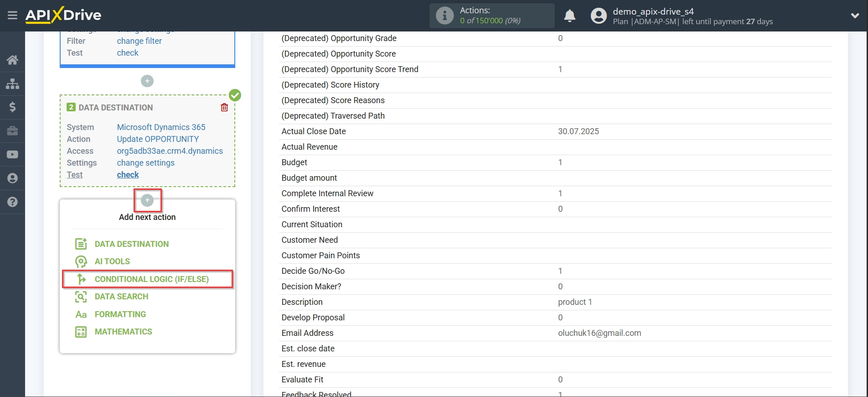Viewport: 868px width, 397px height.
Task: Expand the account dropdown chevron
Action: tap(855, 16)
